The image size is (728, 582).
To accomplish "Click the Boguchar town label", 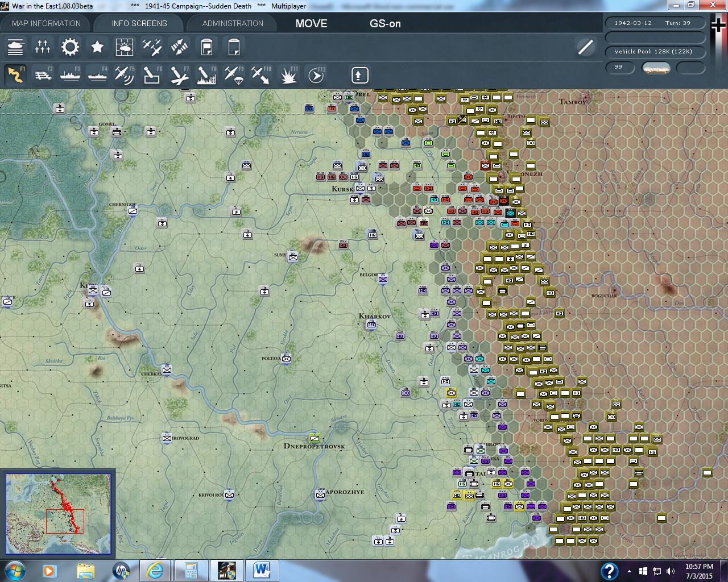I will pyautogui.click(x=604, y=296).
